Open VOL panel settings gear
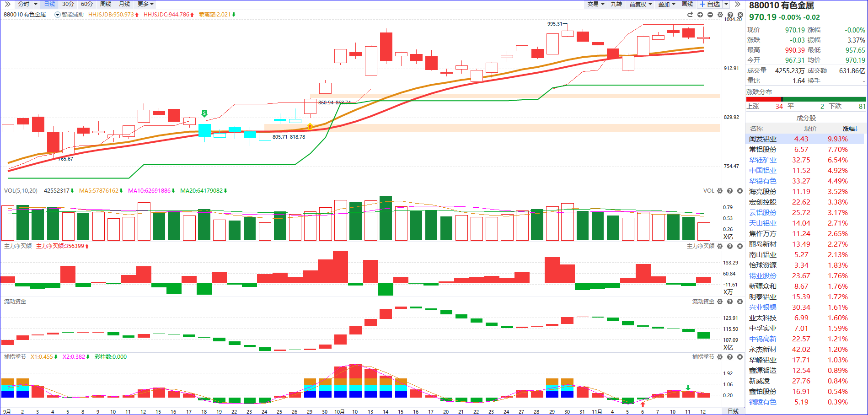The image size is (868, 415). (720, 191)
